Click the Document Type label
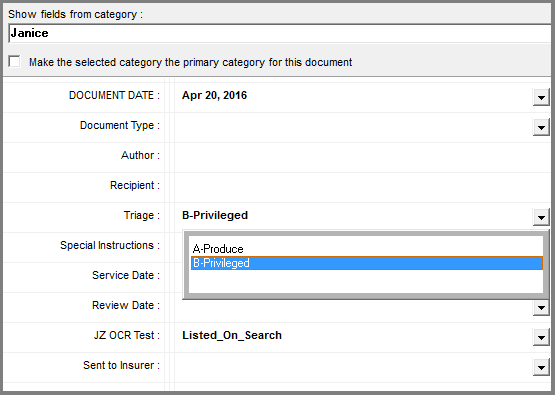555x395 pixels. (120, 126)
